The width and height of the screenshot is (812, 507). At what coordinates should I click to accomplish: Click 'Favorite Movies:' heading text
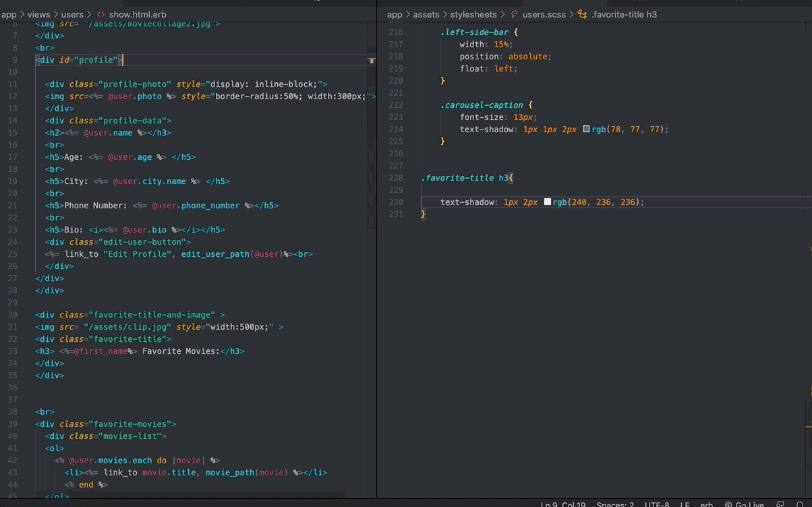[181, 351]
